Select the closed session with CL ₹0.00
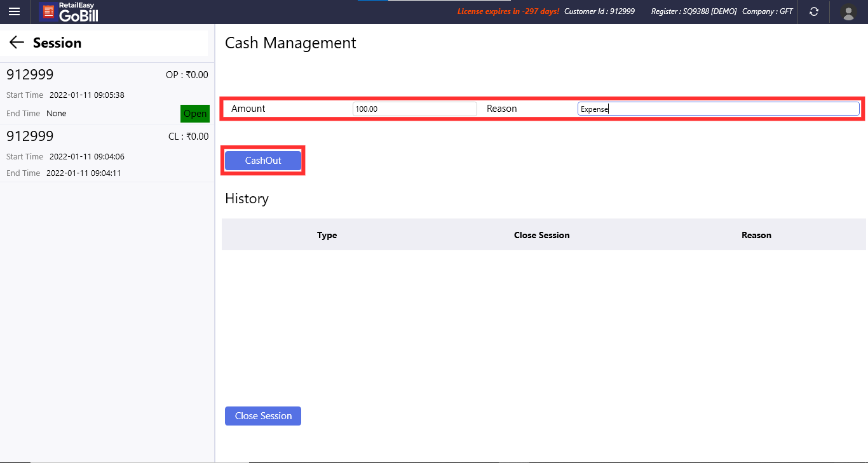Screen dimensions: 868x463 [x=107, y=154]
